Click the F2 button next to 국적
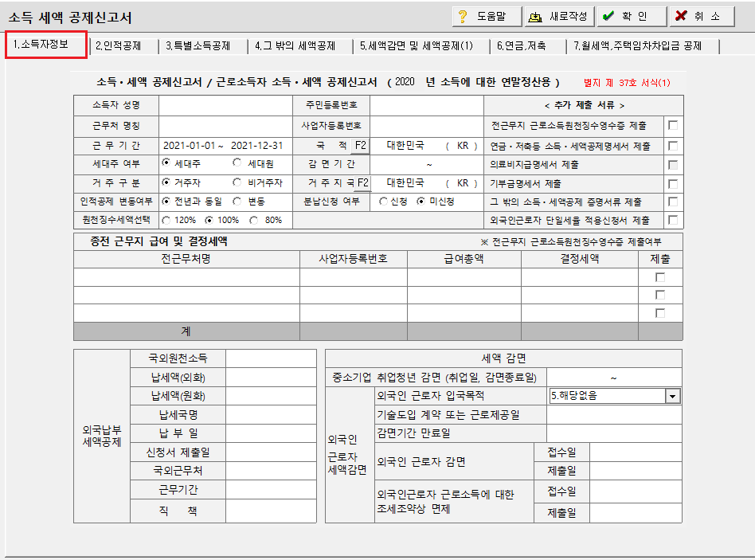755x560 pixels. click(x=360, y=146)
